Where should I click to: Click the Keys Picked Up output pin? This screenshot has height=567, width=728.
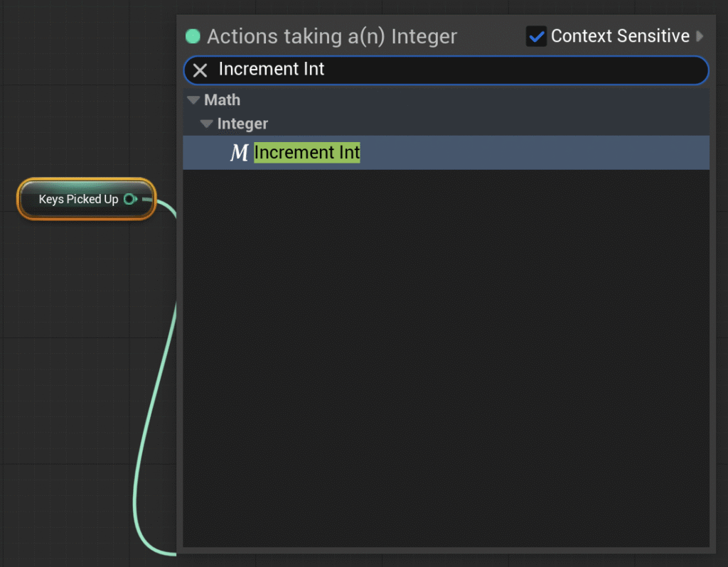[x=131, y=199]
